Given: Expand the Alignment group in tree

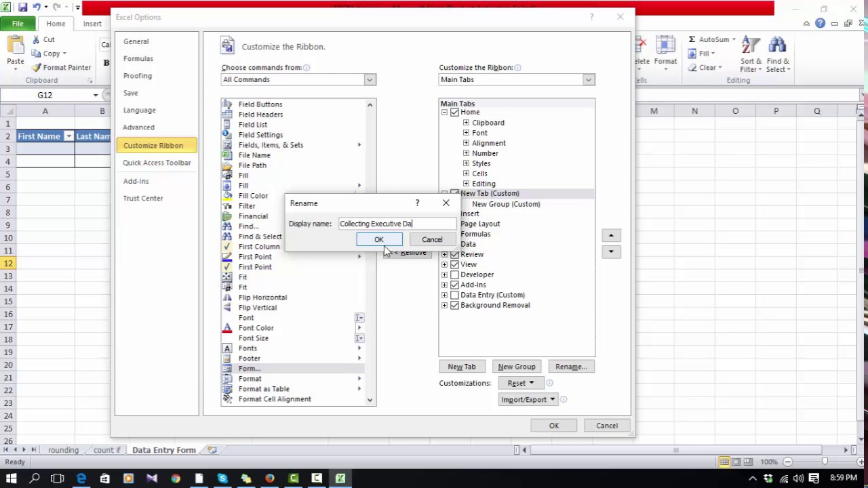Looking at the screenshot, I should tap(466, 143).
